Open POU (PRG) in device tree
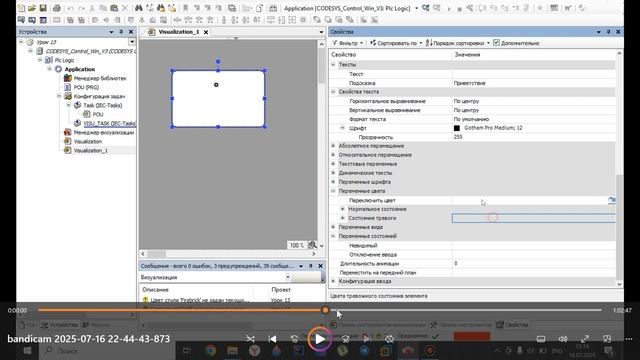Screen dimensions: 640x360 [86, 87]
